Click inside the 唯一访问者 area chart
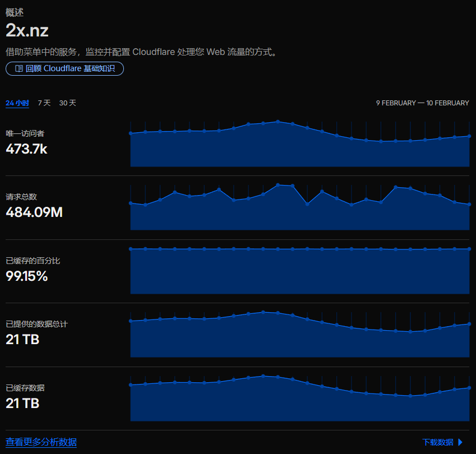 (299, 149)
